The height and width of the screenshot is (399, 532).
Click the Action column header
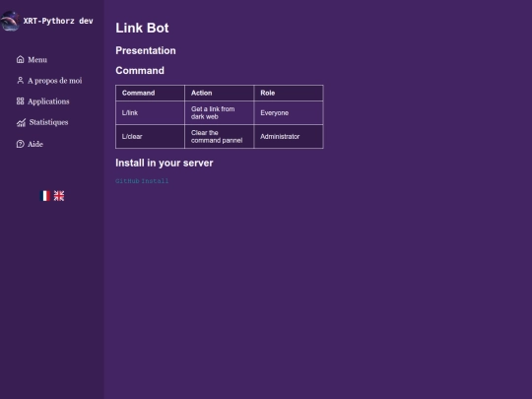coord(219,93)
